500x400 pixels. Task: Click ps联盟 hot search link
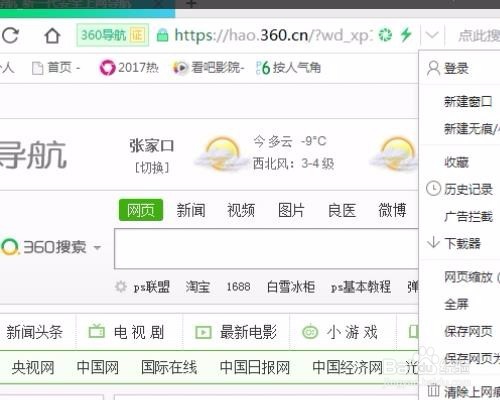tap(152, 287)
